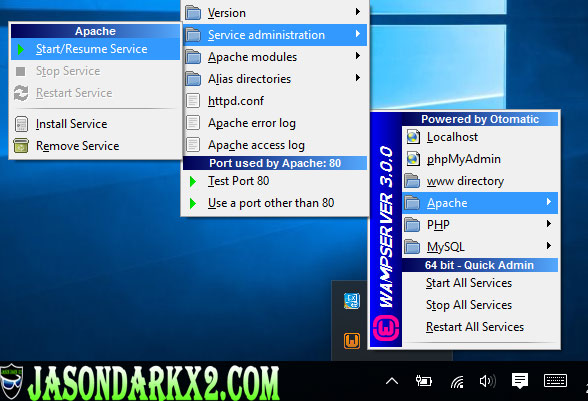Screen dimensions: 588x401
Task: Click the file icon next to Apache access log
Action: click(x=193, y=145)
